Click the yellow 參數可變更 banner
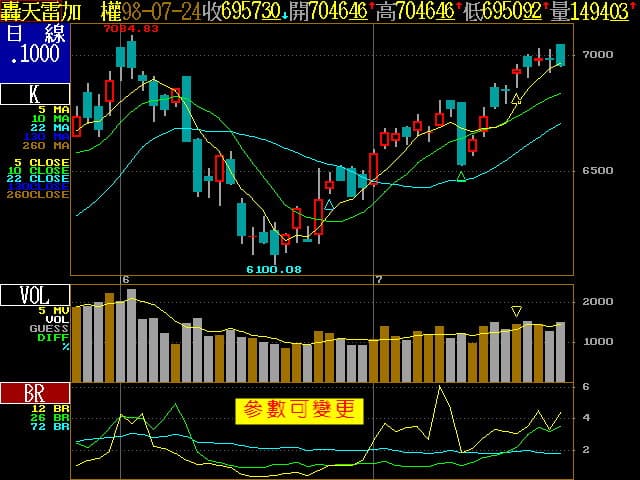This screenshot has width=640, height=480. tap(299, 410)
